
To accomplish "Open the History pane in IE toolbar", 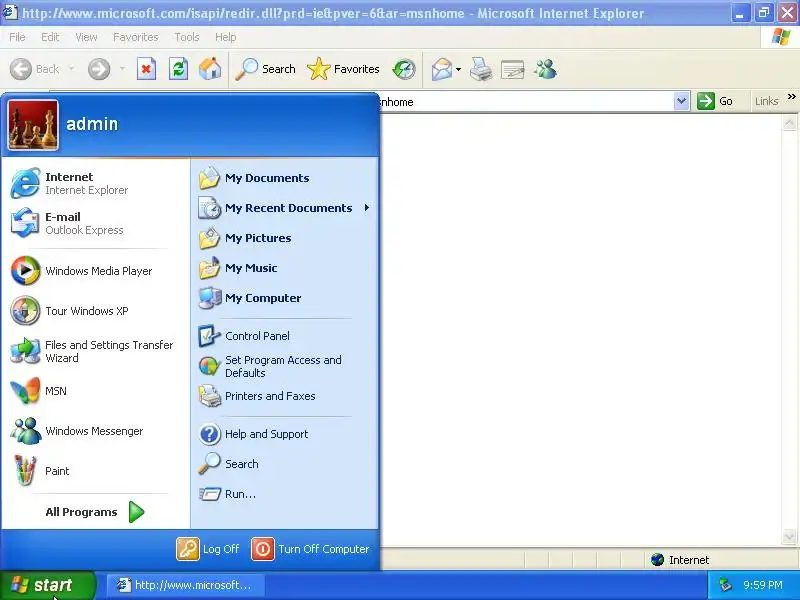I will point(404,69).
